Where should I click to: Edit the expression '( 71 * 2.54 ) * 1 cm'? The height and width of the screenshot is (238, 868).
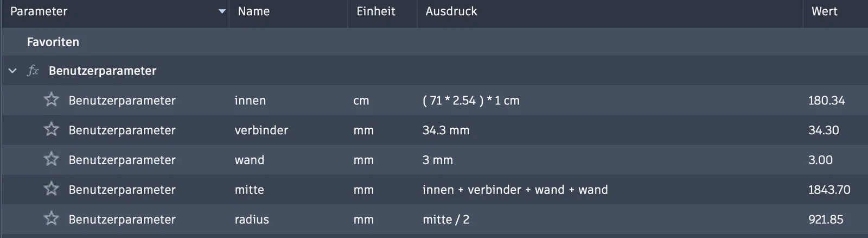(x=471, y=101)
